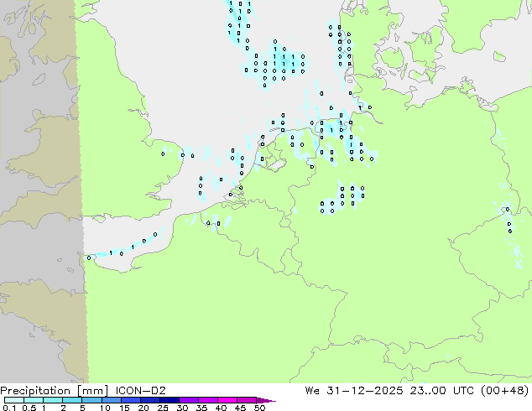Click the '30' value on the legend scale
Image resolution: width=532 pixels, height=411 pixels.
pos(182,408)
